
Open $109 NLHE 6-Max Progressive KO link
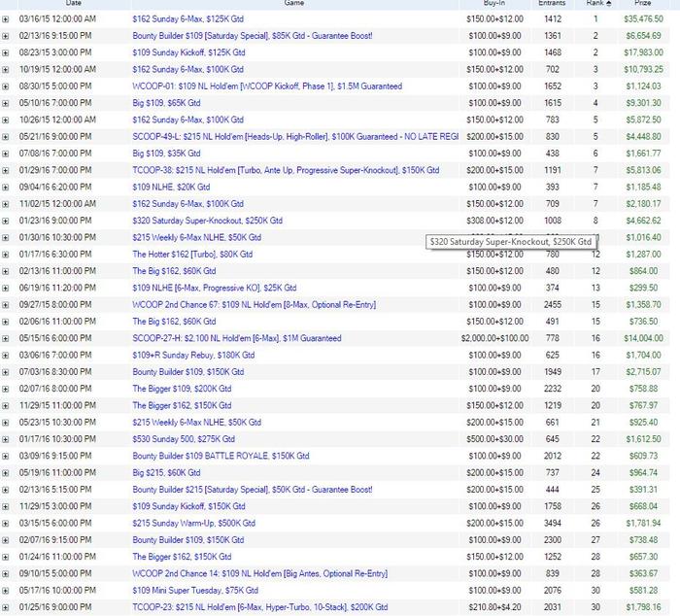(215, 288)
